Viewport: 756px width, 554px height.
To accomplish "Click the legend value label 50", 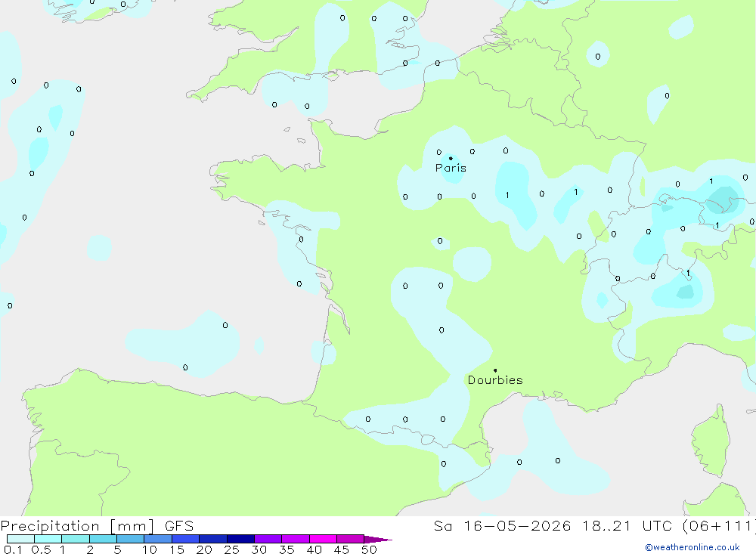I will [369, 549].
